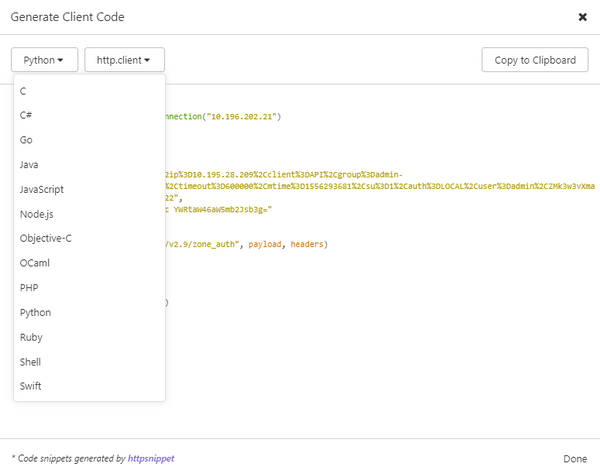Open the httpsnippet link
The image size is (600, 475).
(x=151, y=458)
